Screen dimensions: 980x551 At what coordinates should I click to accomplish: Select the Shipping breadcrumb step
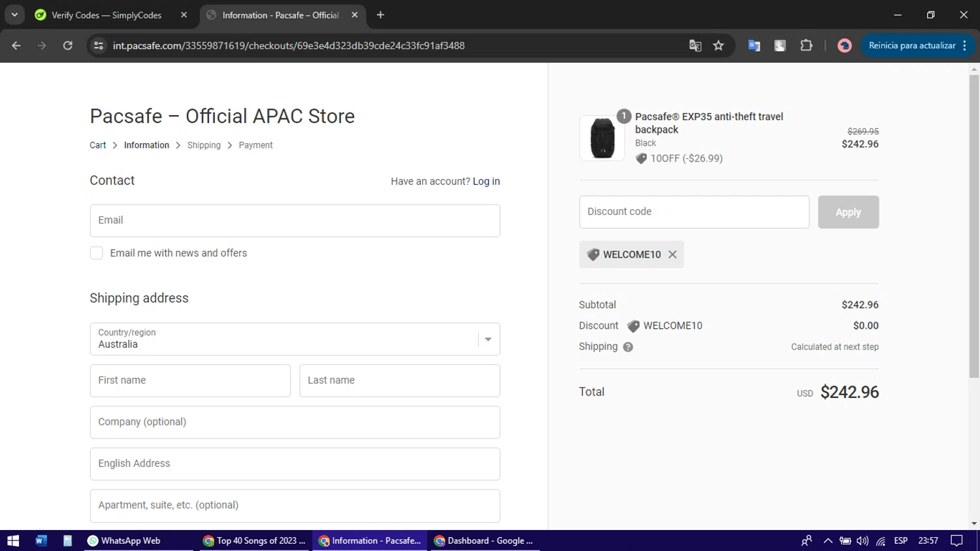pos(204,145)
